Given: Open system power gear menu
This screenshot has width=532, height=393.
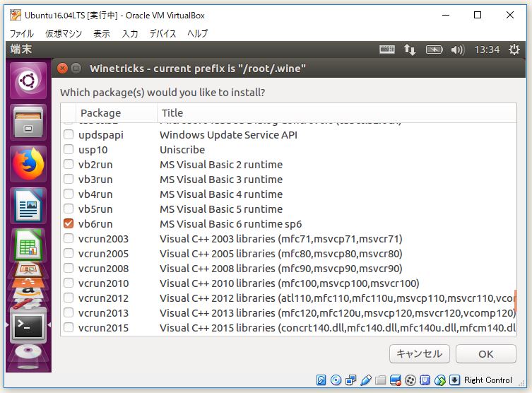Looking at the screenshot, I should (x=514, y=49).
